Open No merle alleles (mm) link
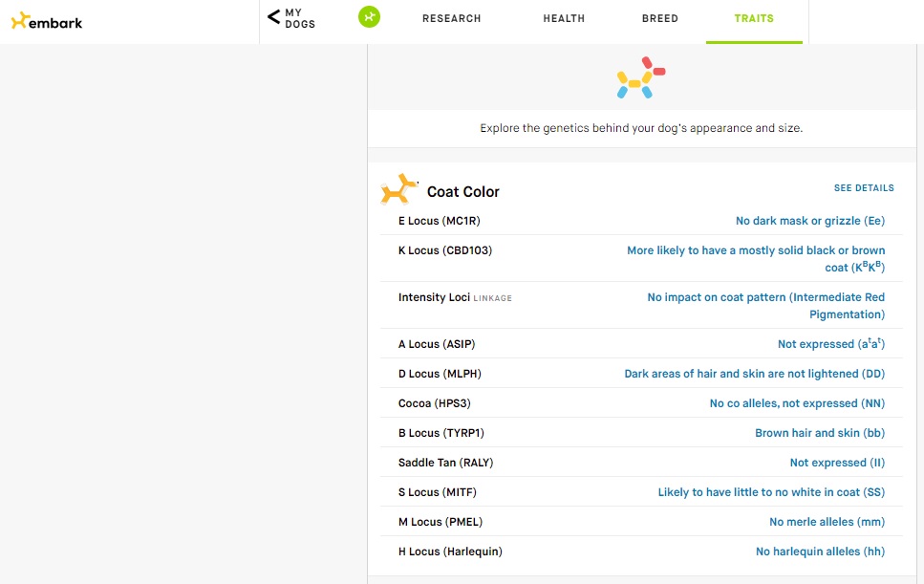This screenshot has width=924, height=584. [827, 522]
